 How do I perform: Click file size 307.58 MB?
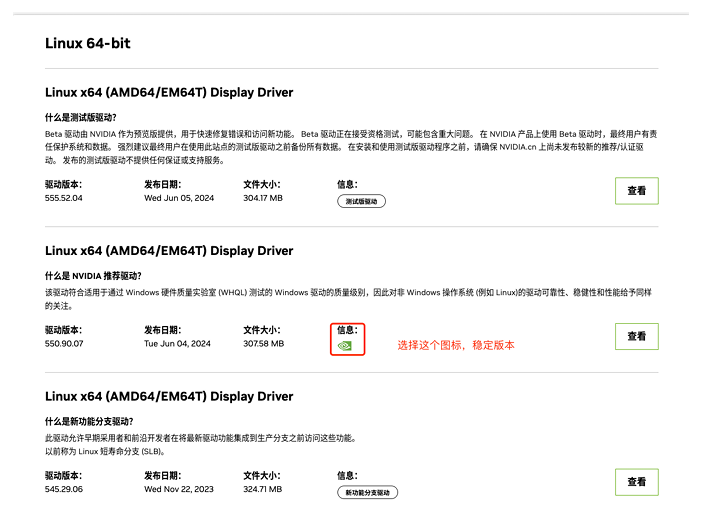[x=264, y=344]
